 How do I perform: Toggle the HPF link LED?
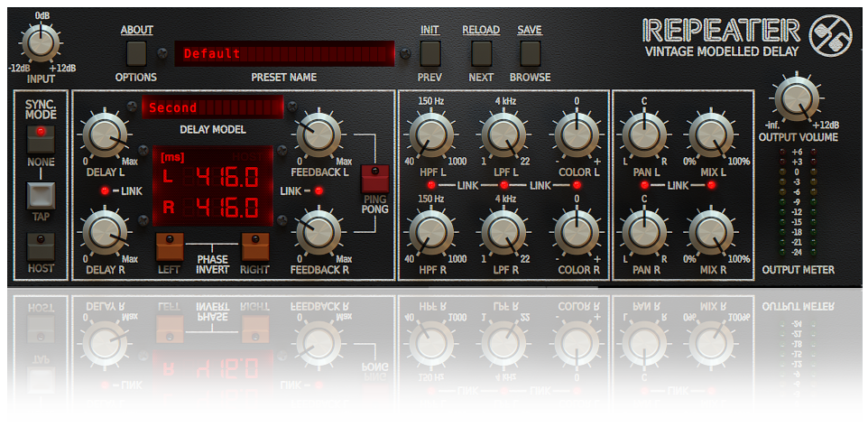tap(432, 185)
